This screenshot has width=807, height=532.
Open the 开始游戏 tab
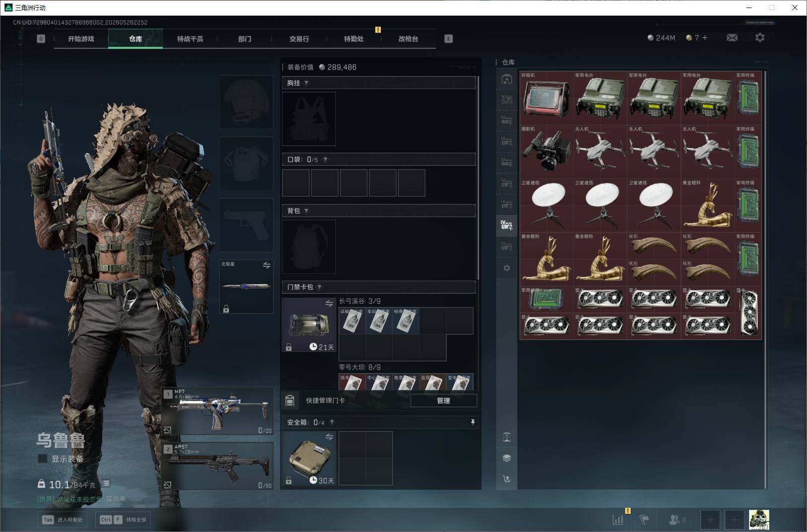[81, 39]
